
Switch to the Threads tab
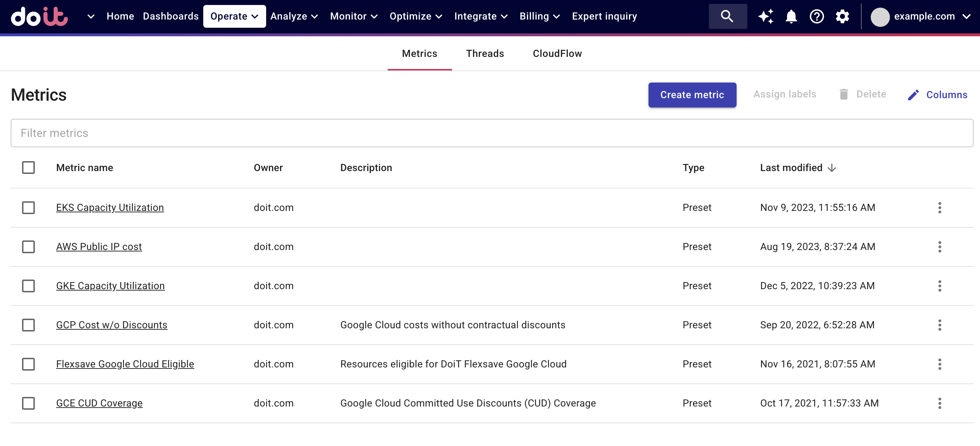(485, 54)
